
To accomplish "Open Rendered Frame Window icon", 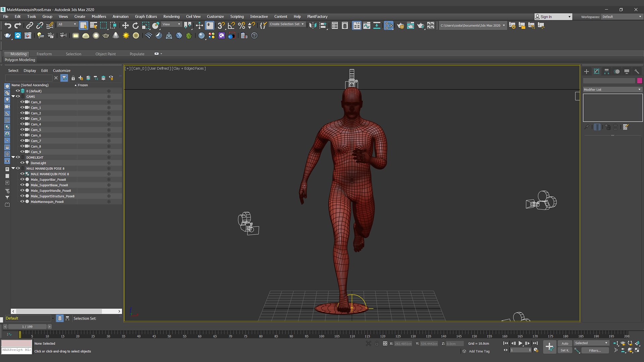I will 411,25.
